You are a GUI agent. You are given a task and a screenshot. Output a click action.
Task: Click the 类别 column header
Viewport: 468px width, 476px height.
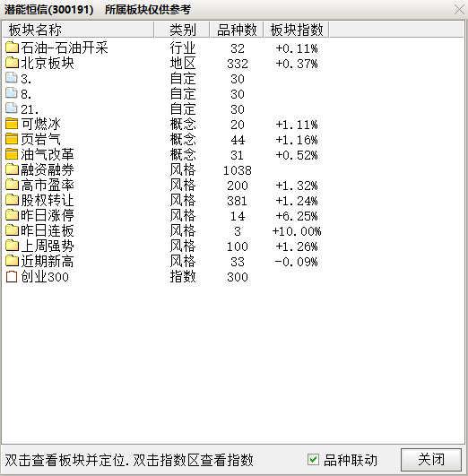tap(182, 30)
